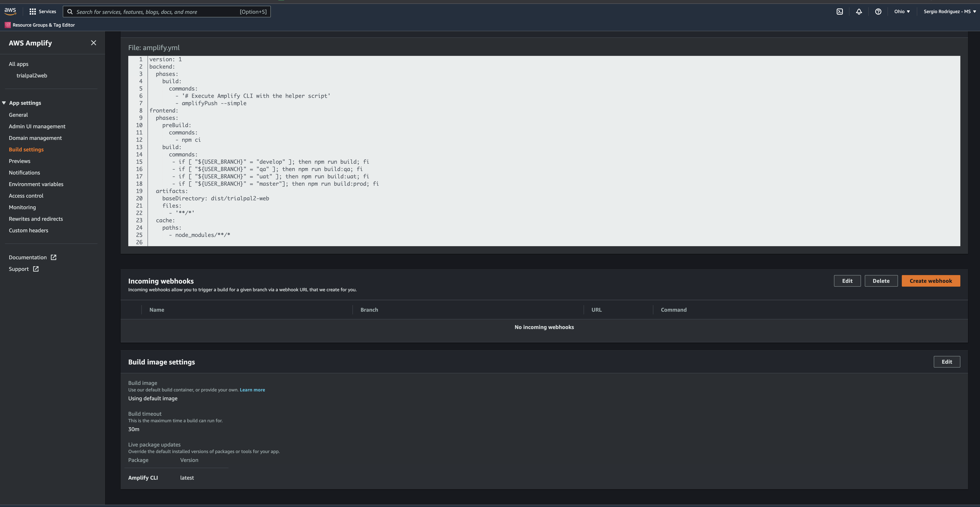Collapse the App settings section
Screen dimensions: 980x507
pos(4,103)
